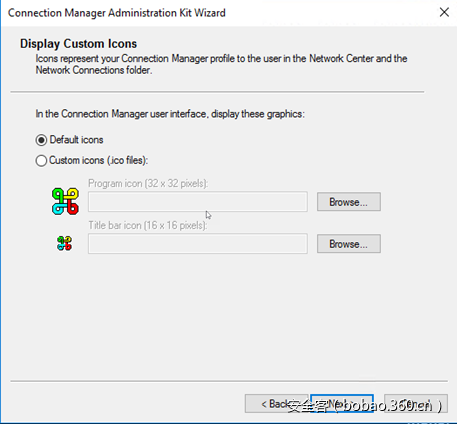This screenshot has height=424, width=457.
Task: Select the Default icons radio button
Action: [41, 140]
